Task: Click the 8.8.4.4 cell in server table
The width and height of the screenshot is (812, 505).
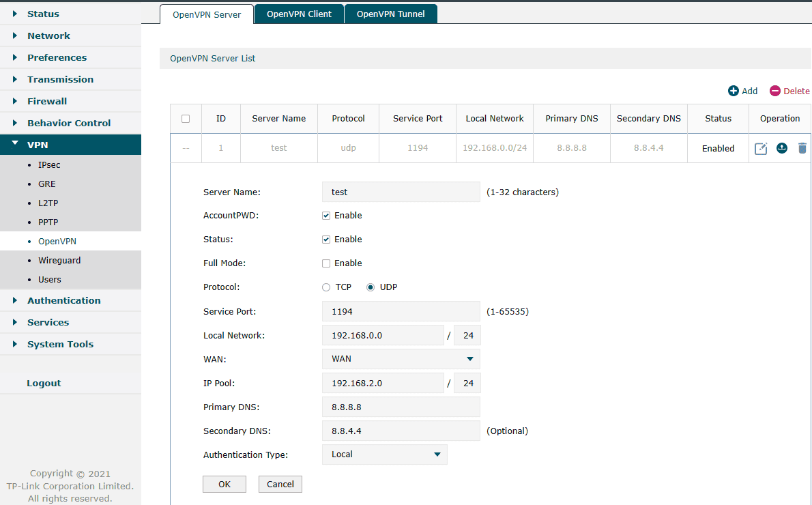Action: click(x=648, y=148)
